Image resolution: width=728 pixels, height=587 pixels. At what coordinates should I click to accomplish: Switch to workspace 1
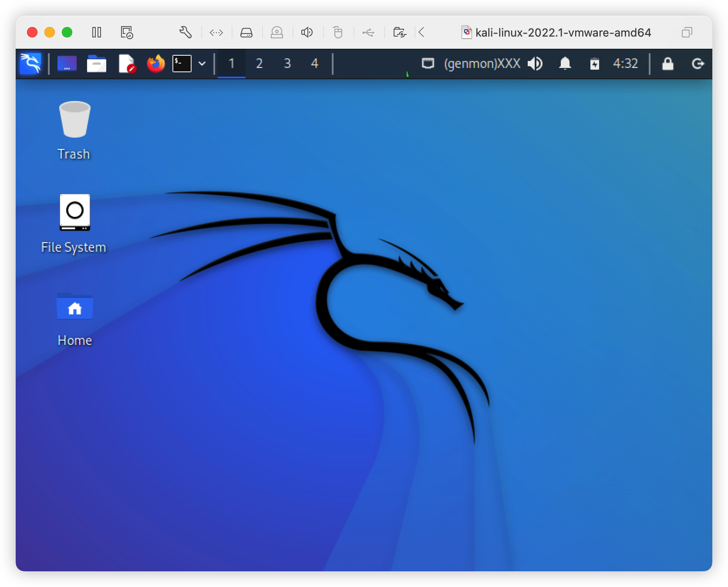tap(232, 64)
